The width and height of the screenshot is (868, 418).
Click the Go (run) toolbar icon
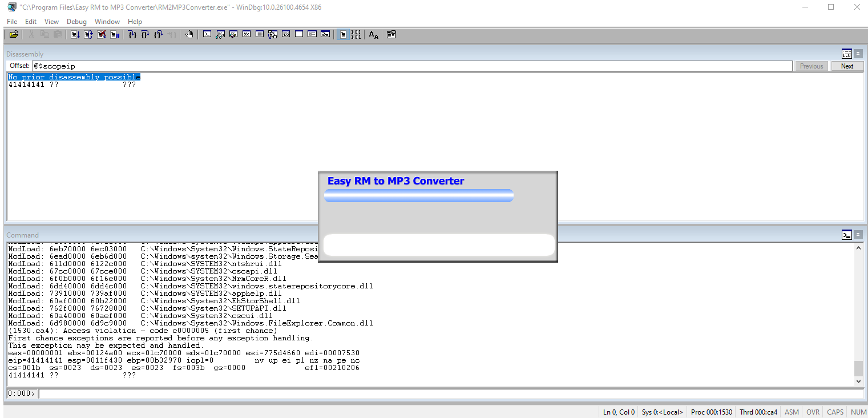tap(75, 35)
